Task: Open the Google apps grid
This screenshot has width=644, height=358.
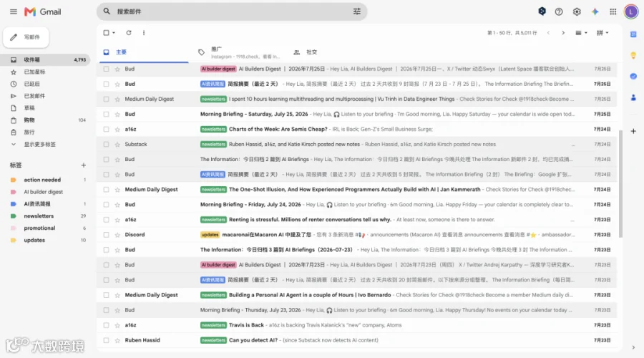Action: point(613,11)
